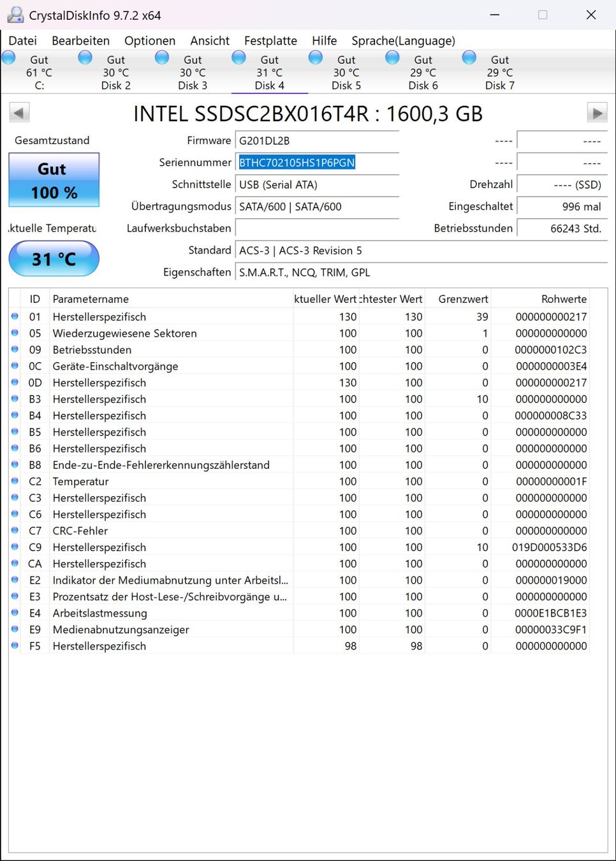
Task: Click the status icon of attribute CA
Action: pyautogui.click(x=15, y=564)
